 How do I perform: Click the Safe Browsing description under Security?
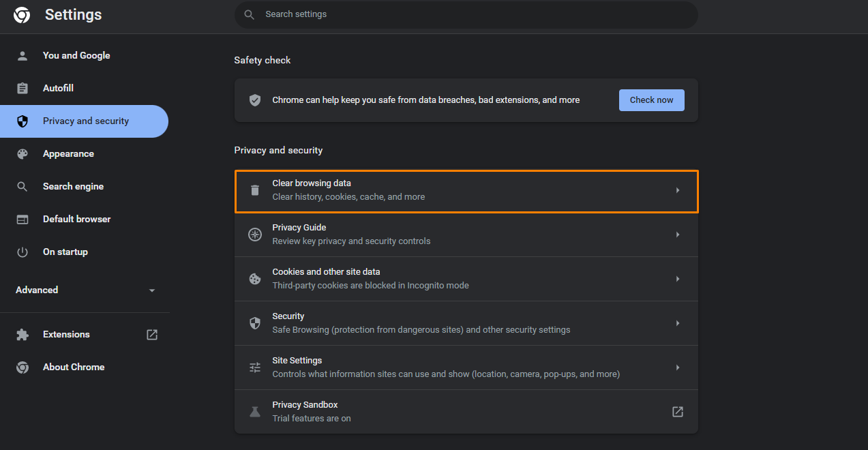click(x=421, y=330)
